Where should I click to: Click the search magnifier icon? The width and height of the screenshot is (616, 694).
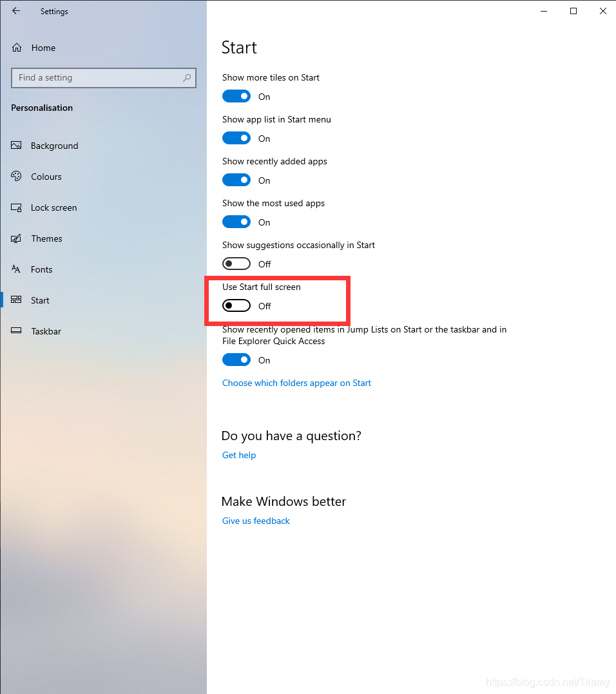point(187,78)
